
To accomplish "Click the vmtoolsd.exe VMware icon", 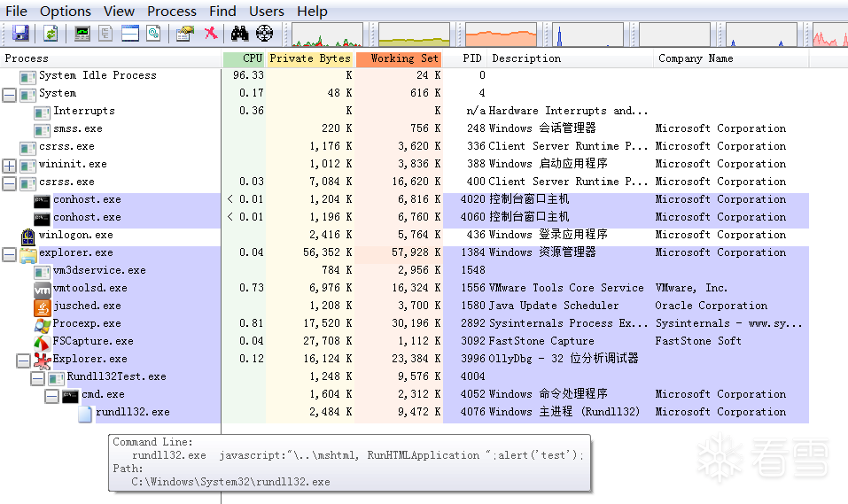I will [x=43, y=291].
